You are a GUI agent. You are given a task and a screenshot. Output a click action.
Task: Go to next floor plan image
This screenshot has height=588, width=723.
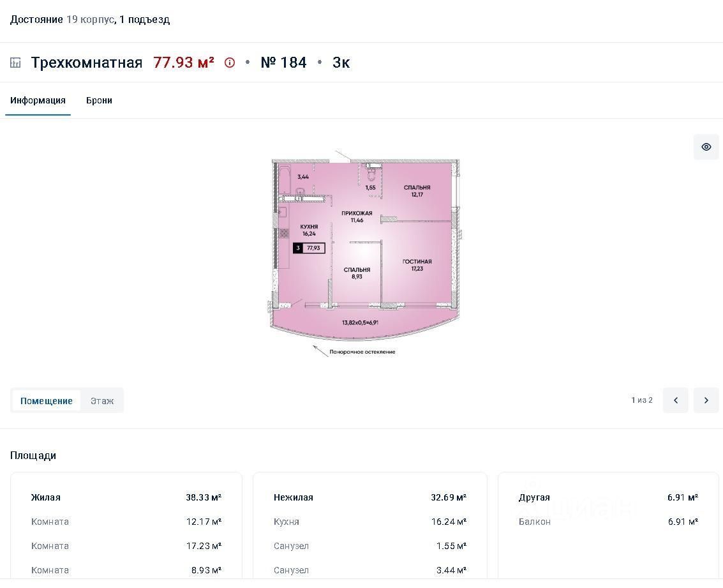[x=706, y=400]
